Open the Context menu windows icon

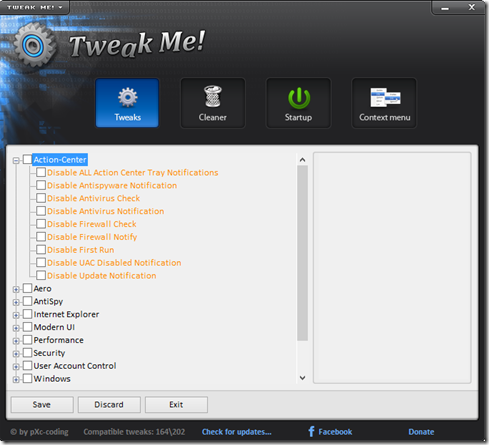pyautogui.click(x=385, y=97)
